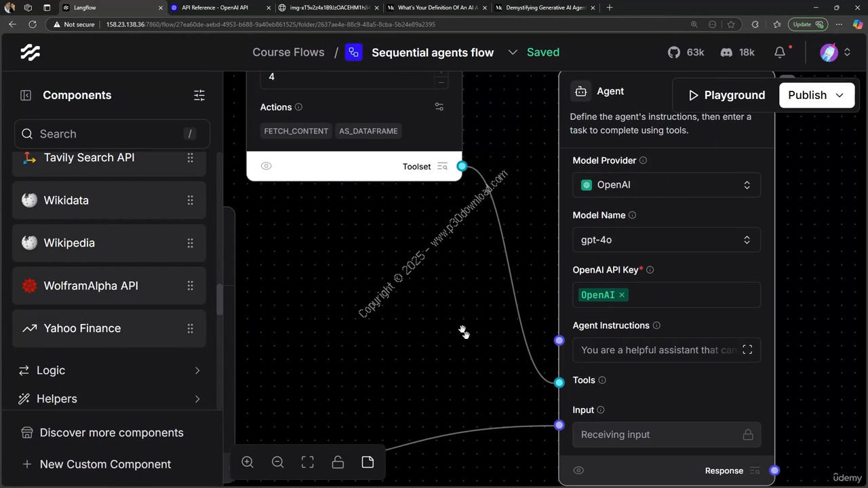The height and width of the screenshot is (488, 868).
Task: Open GitHub stars link 63k
Action: 686,52
